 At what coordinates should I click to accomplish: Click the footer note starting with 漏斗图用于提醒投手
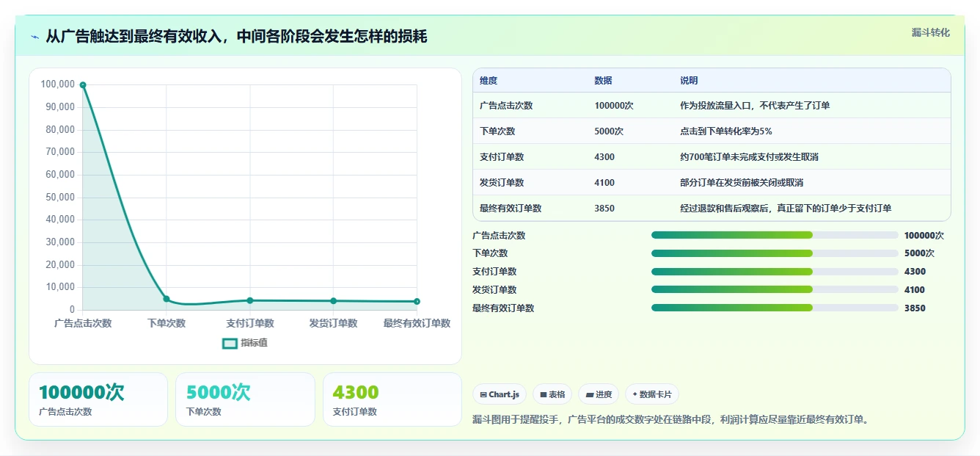pyautogui.click(x=671, y=420)
